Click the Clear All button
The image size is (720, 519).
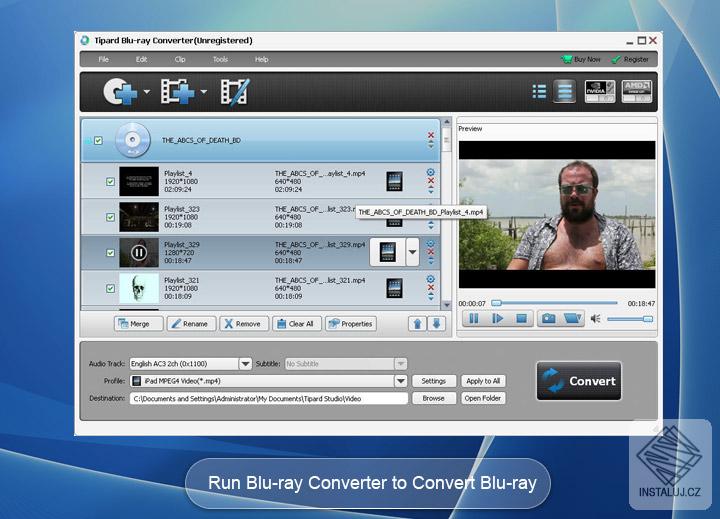(x=297, y=324)
